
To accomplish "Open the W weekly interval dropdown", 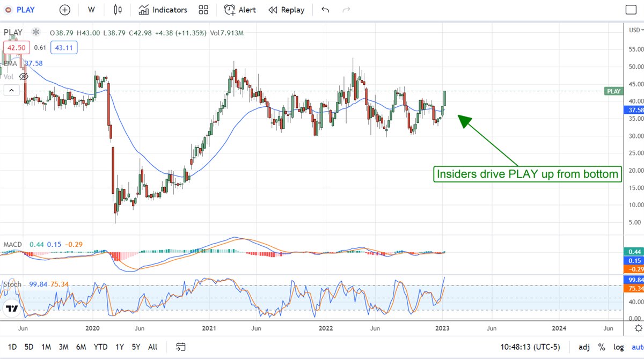I will pos(91,10).
